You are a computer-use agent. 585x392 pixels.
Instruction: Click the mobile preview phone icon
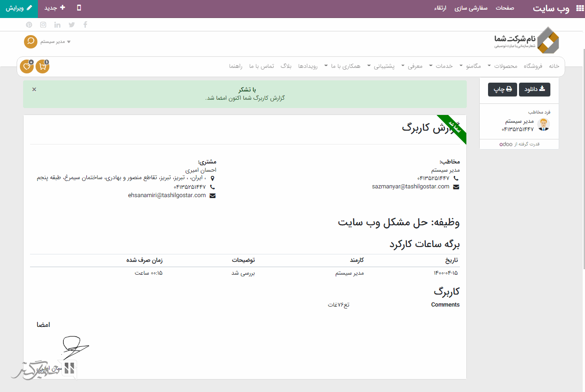click(x=79, y=8)
